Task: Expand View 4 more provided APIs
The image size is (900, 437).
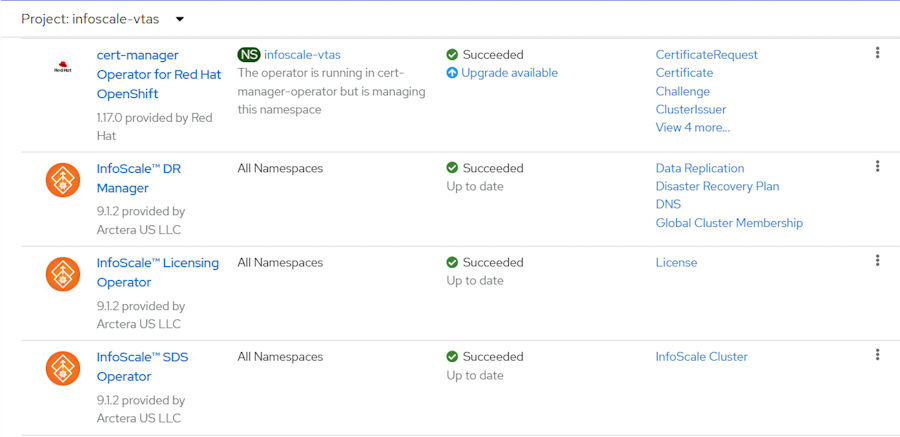Action: pos(693,127)
